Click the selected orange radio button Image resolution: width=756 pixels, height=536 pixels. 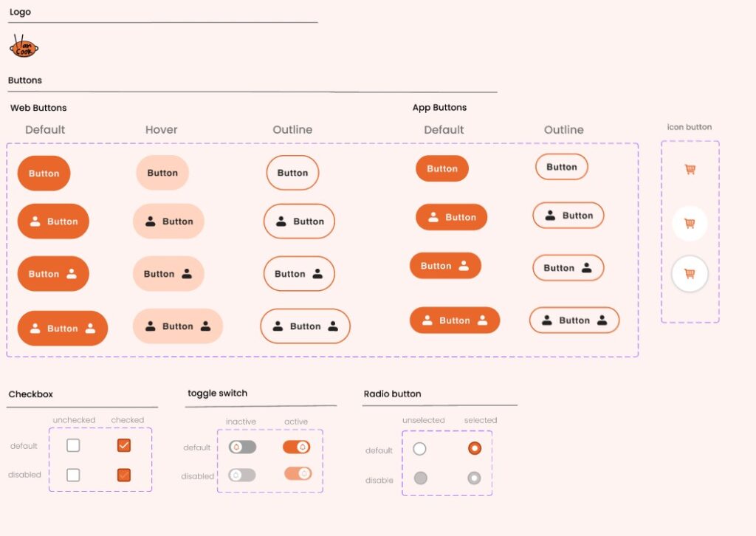point(473,448)
